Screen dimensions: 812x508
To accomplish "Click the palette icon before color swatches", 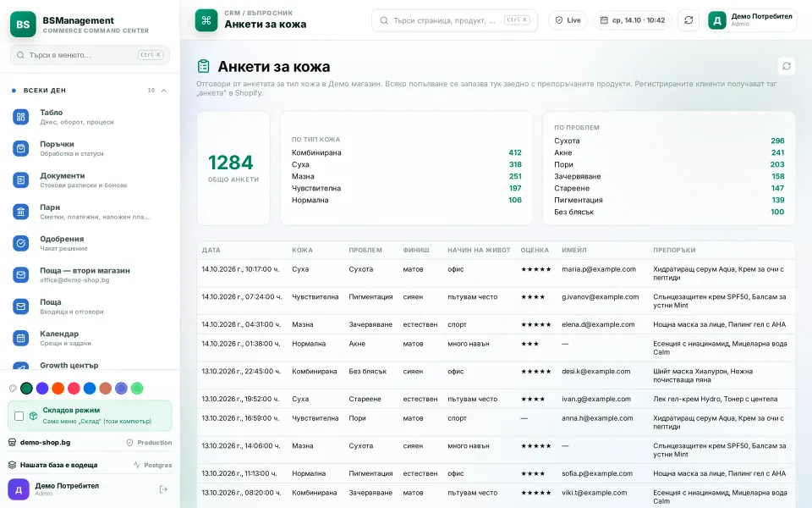I will pyautogui.click(x=13, y=389).
